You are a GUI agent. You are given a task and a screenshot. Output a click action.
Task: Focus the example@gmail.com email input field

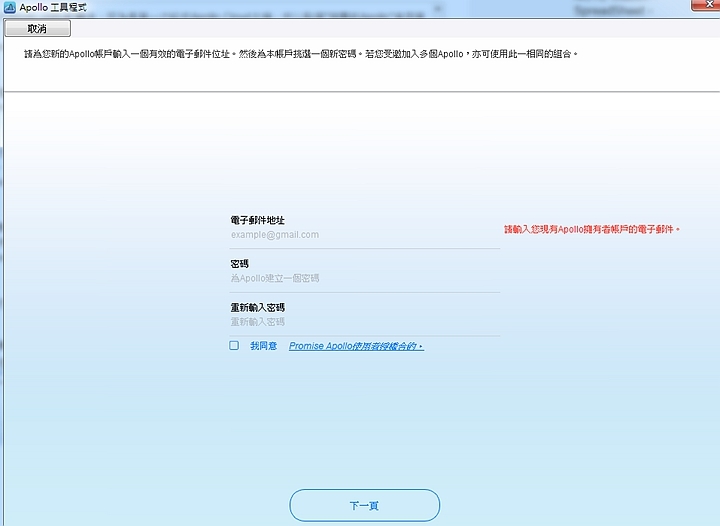tap(364, 235)
